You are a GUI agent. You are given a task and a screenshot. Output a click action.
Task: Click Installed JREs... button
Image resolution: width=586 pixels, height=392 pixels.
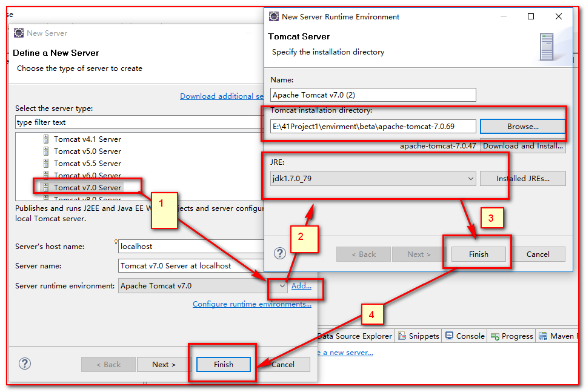[522, 178]
